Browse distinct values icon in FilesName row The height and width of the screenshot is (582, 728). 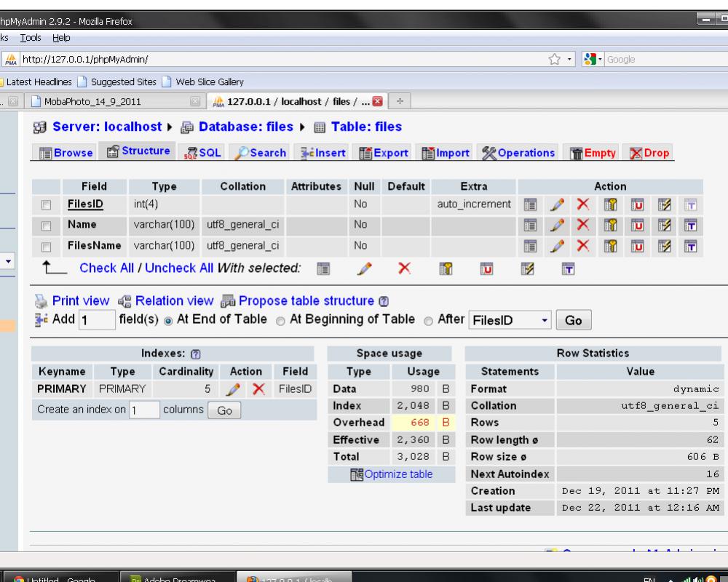click(530, 246)
